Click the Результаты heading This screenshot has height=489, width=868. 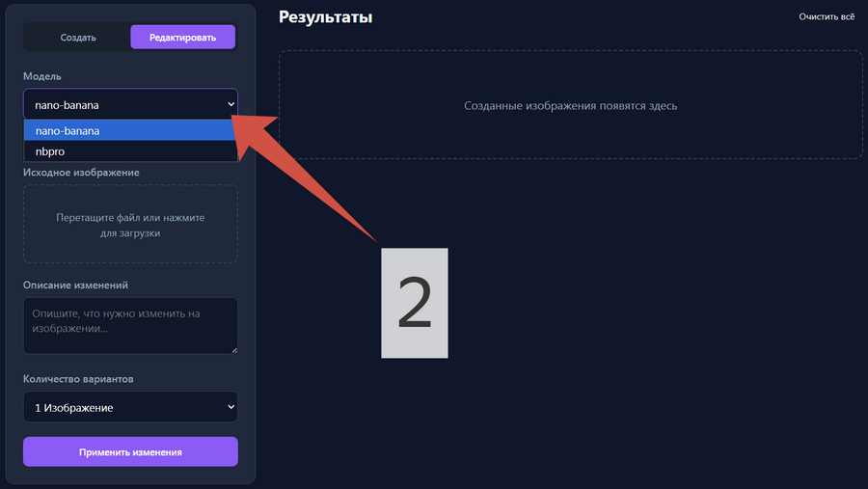click(325, 17)
